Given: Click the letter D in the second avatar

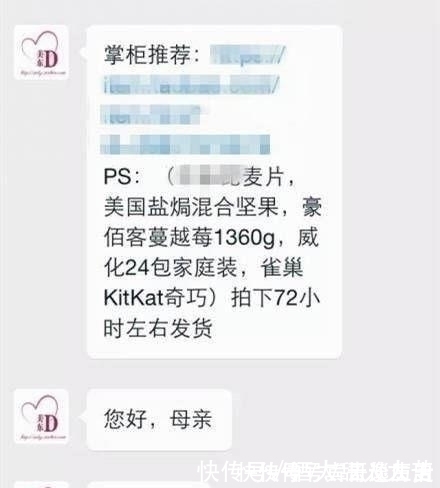Looking at the screenshot, I should pos(50,424).
